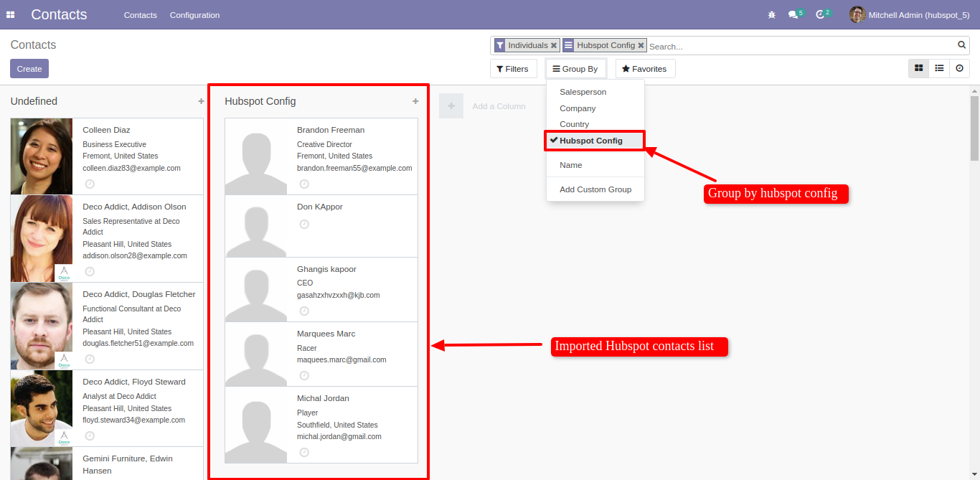
Task: Open Floyd Steward photo thumbnail
Action: coord(42,408)
